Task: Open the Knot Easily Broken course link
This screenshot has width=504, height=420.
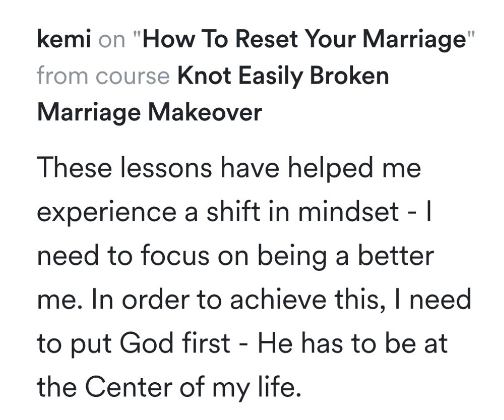Action: (283, 76)
